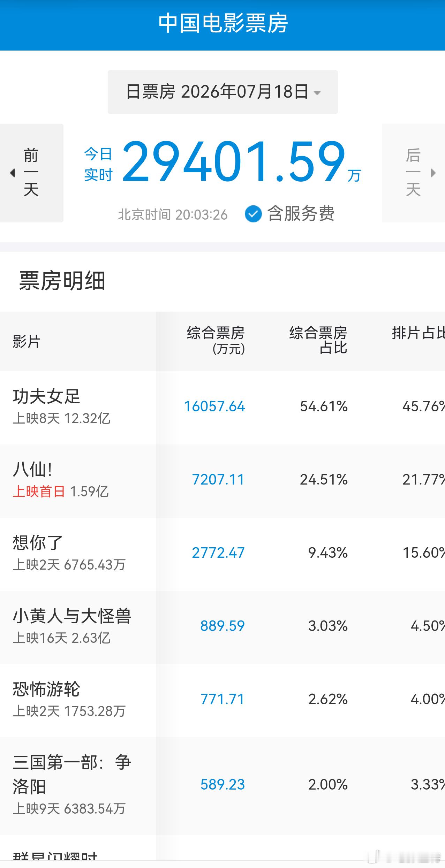Screen dimensions: 445x868
Task: Open the date dropdown showing 2026年07月18日
Action: [x=222, y=92]
